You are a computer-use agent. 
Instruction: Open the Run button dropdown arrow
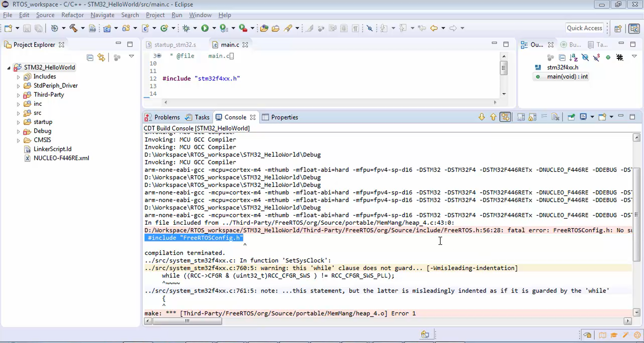coord(214,28)
